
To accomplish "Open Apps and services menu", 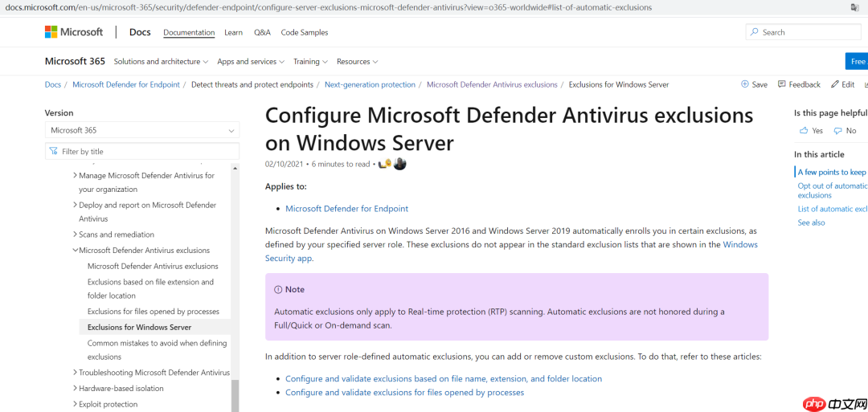I will 251,61.
